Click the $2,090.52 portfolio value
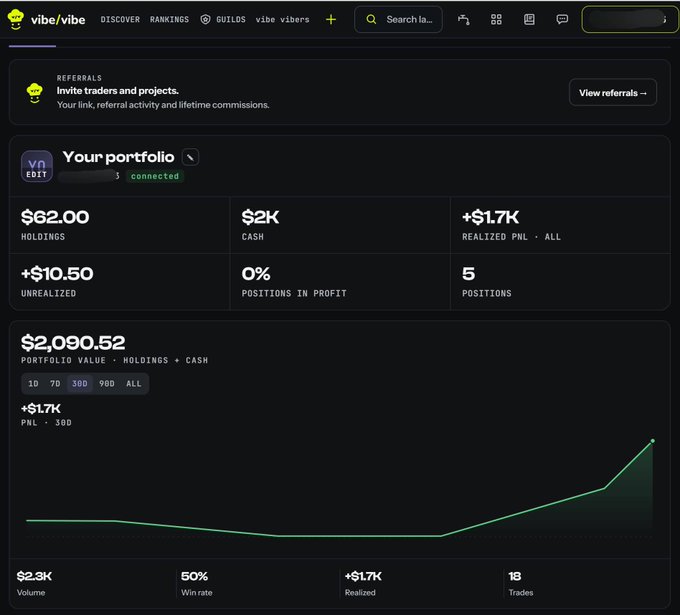Viewport: 680px width, 615px height. [x=73, y=343]
